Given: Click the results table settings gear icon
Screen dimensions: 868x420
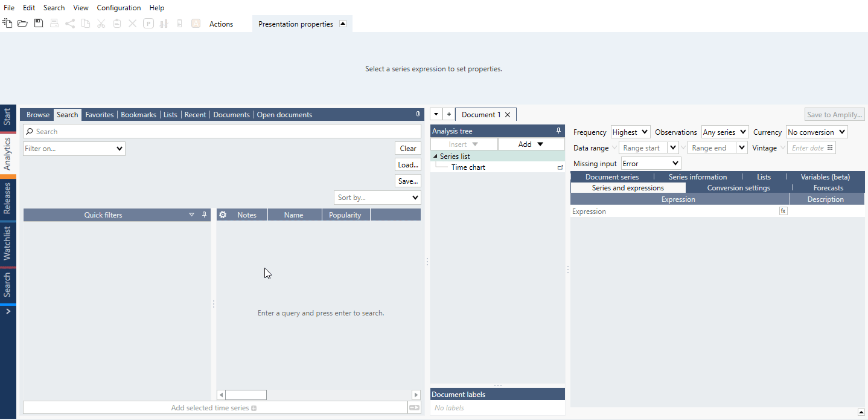Looking at the screenshot, I should point(223,215).
